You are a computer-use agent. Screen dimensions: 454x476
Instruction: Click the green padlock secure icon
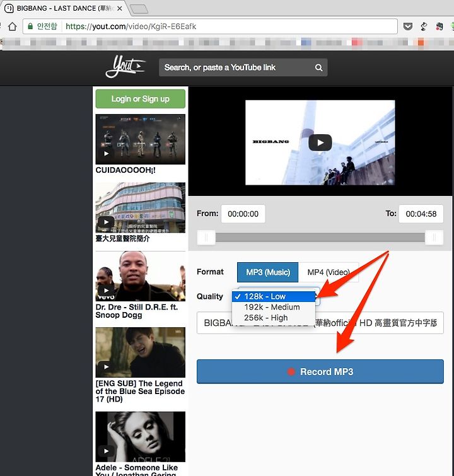point(30,26)
